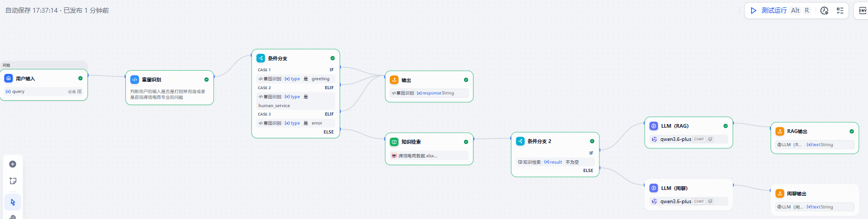
Task: Select the 意图识别 node title
Action: [151, 80]
